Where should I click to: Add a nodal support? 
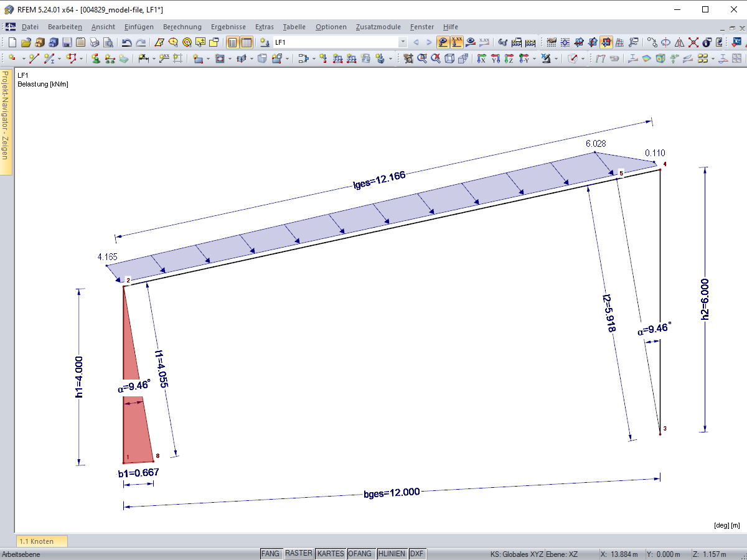[x=96, y=58]
